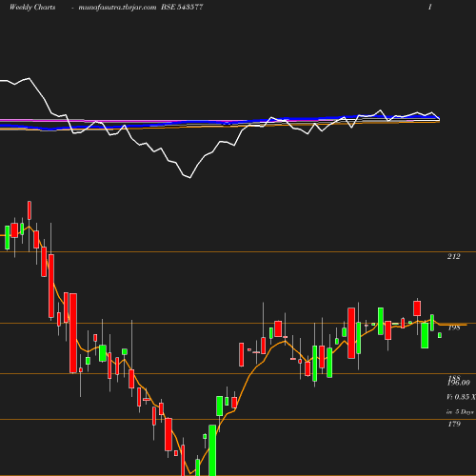Click the '212' price level label
Screen dimensions: 476x476
[454, 256]
